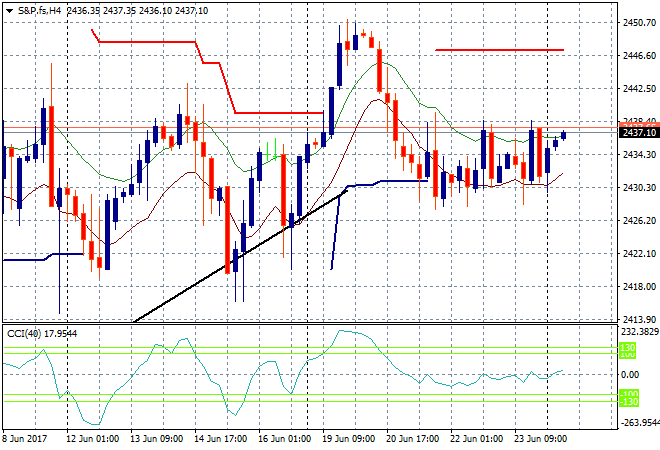Click the 2442.50 price axis label
660x450 pixels.
[639, 88]
